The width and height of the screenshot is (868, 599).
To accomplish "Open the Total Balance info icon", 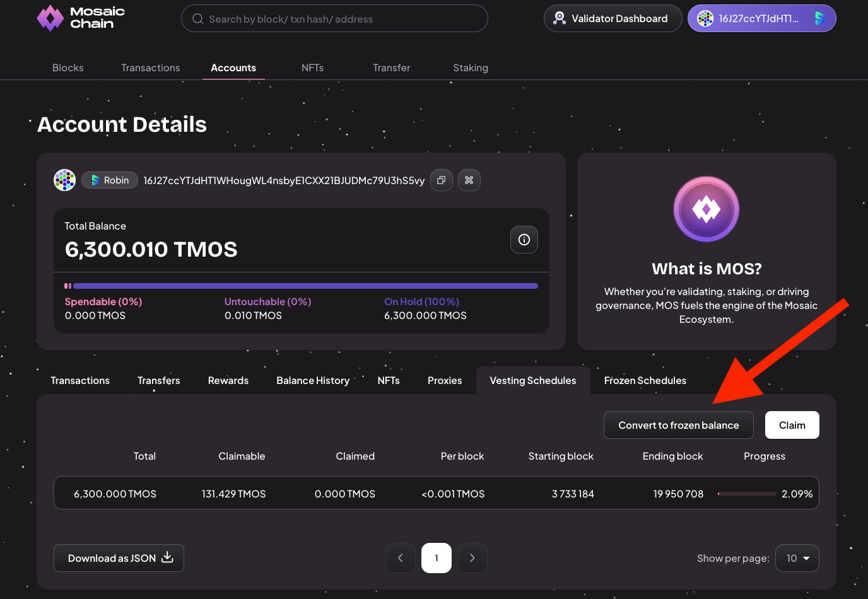I will [524, 240].
